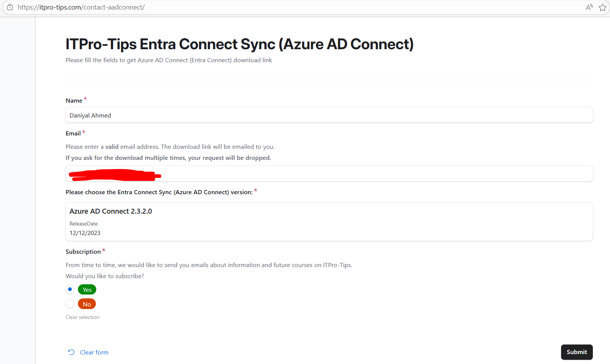The image size is (610, 364).
Task: Click the 'Would you like to subscribe?' text
Action: [x=105, y=276]
